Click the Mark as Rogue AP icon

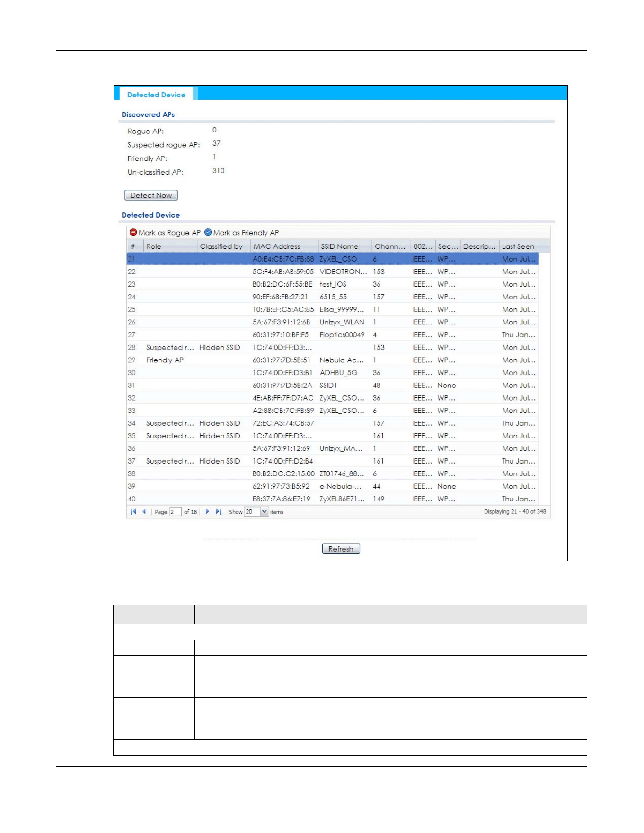pyautogui.click(x=133, y=232)
